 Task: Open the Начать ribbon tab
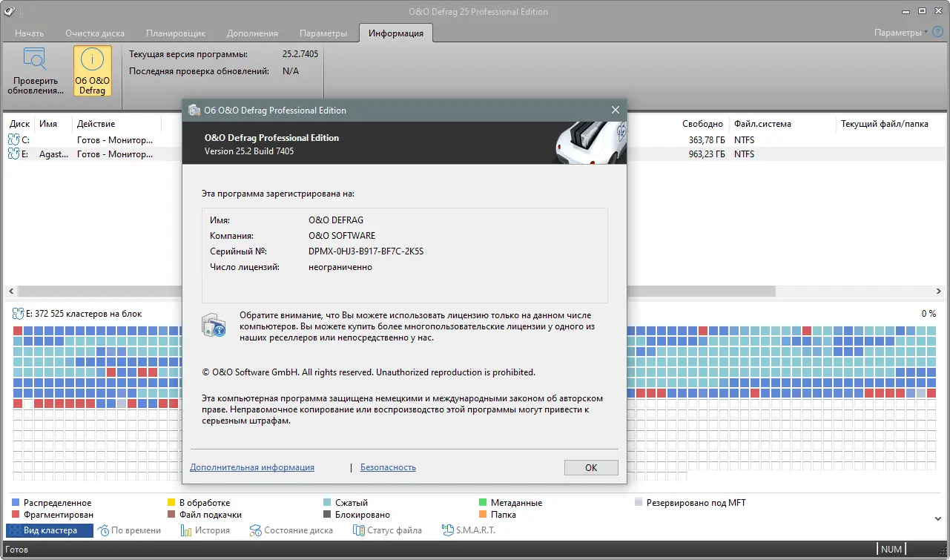tap(30, 33)
